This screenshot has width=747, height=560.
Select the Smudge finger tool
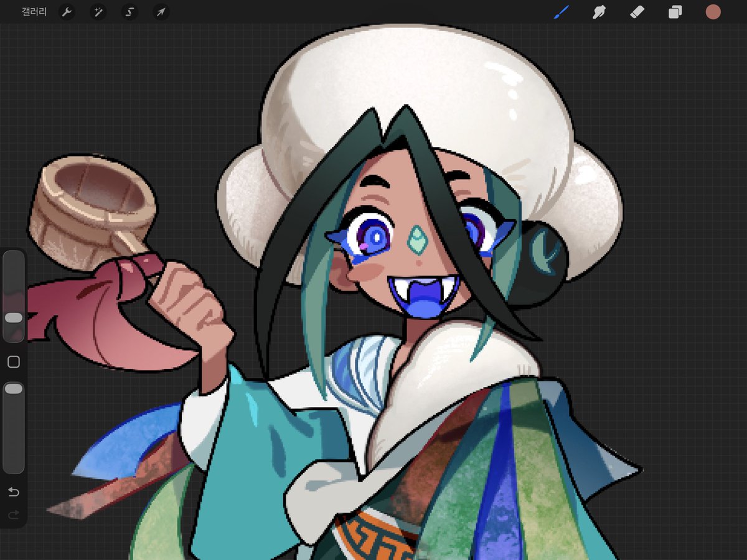(x=599, y=12)
